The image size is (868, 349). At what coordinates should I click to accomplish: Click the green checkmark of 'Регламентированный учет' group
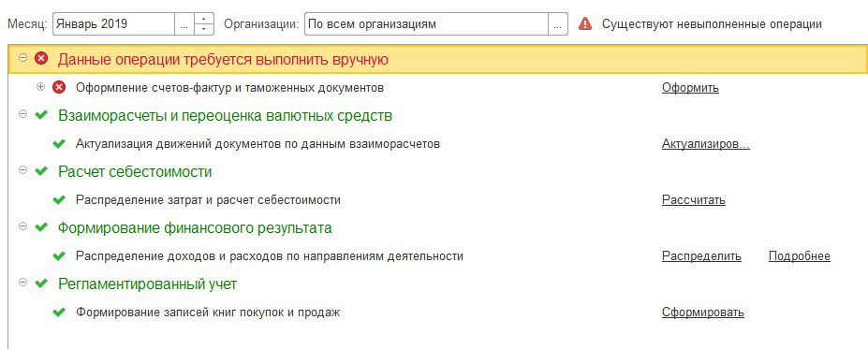pyautogui.click(x=41, y=284)
